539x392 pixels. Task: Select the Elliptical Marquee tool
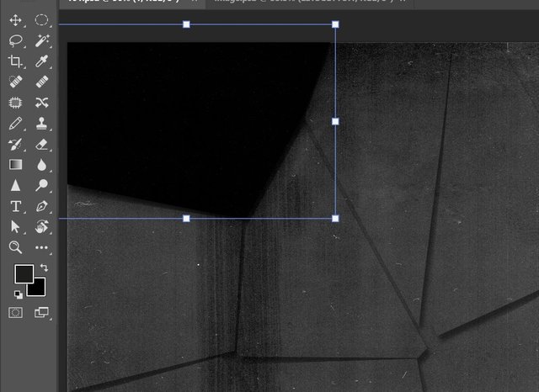pyautogui.click(x=41, y=20)
